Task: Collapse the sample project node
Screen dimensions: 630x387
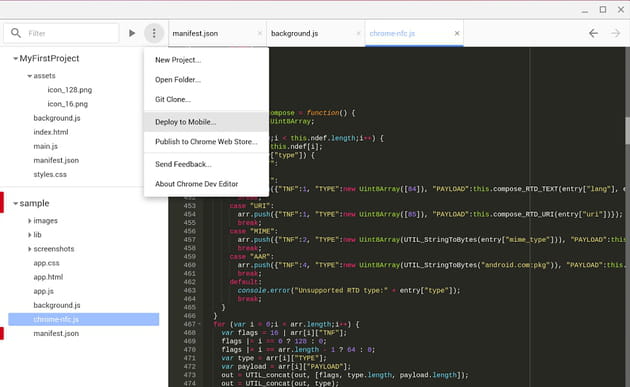Action: tap(15, 204)
